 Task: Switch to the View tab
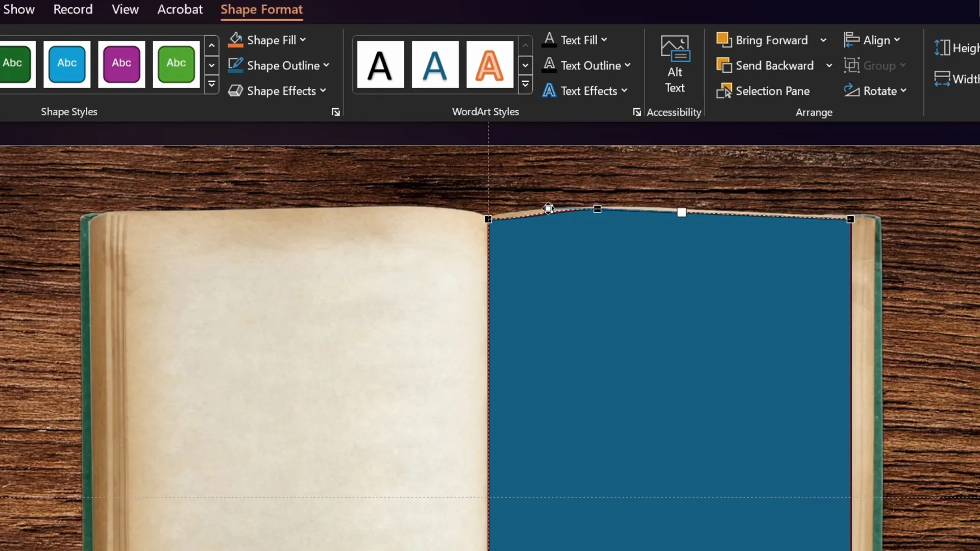125,9
